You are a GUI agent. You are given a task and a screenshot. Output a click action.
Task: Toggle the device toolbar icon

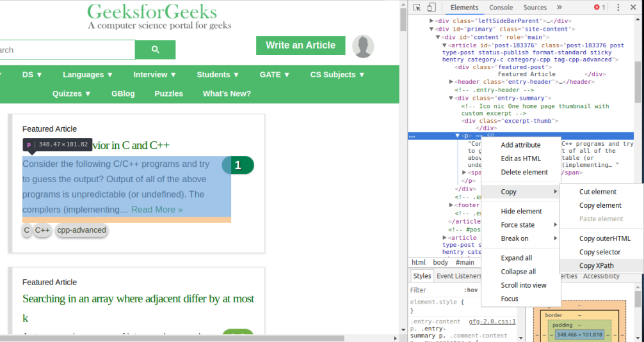[x=431, y=8]
